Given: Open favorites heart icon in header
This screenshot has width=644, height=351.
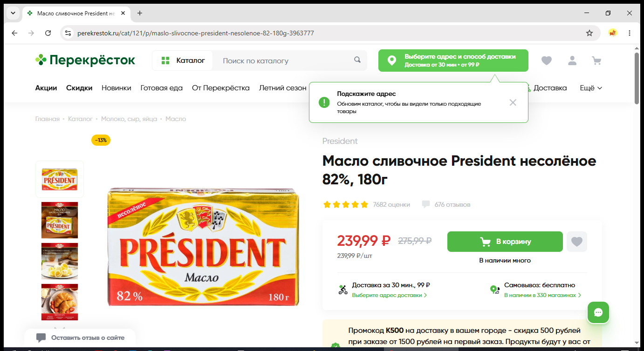Looking at the screenshot, I should click(547, 61).
